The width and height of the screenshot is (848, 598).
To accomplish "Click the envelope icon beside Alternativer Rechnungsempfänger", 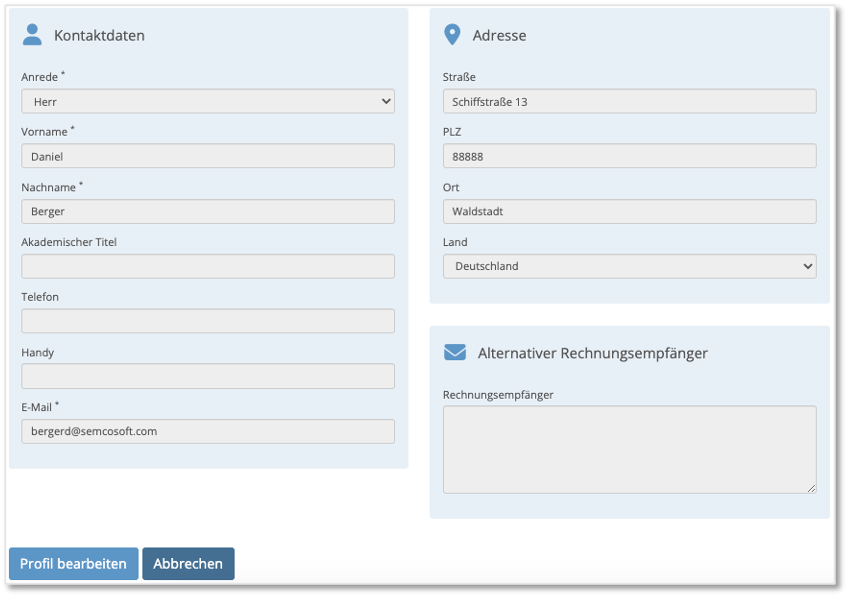I will (455, 351).
